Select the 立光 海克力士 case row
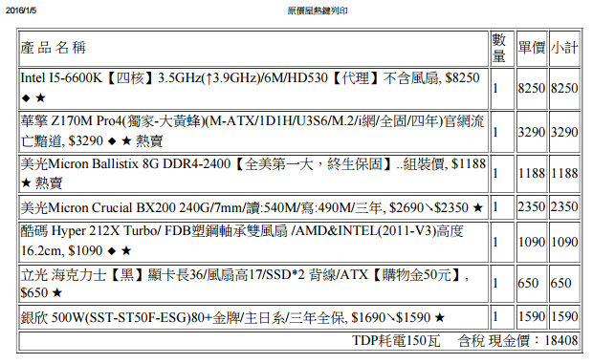Image resolution: width=593 pixels, height=364 pixels. pyautogui.click(x=245, y=283)
